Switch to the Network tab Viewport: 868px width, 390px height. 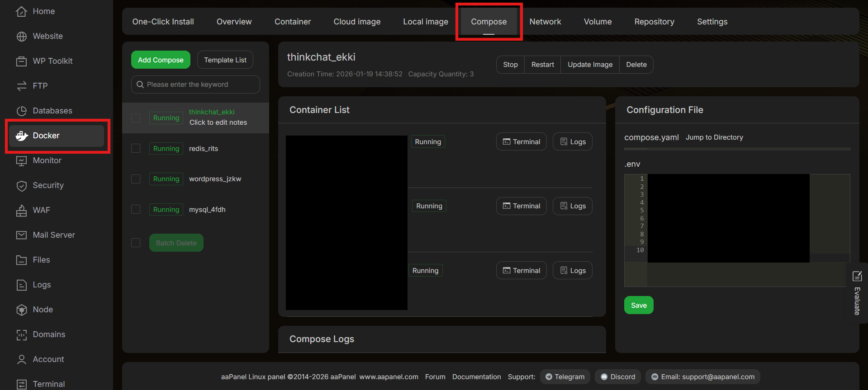[545, 22]
